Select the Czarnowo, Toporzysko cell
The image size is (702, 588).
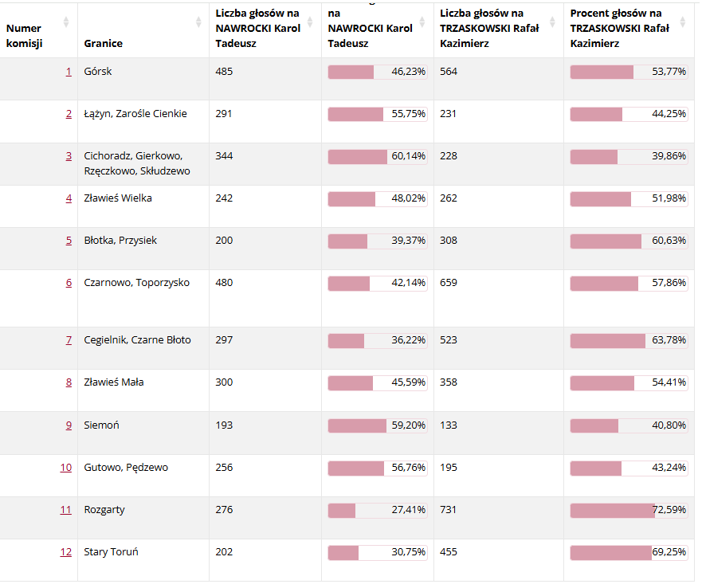[137, 283]
